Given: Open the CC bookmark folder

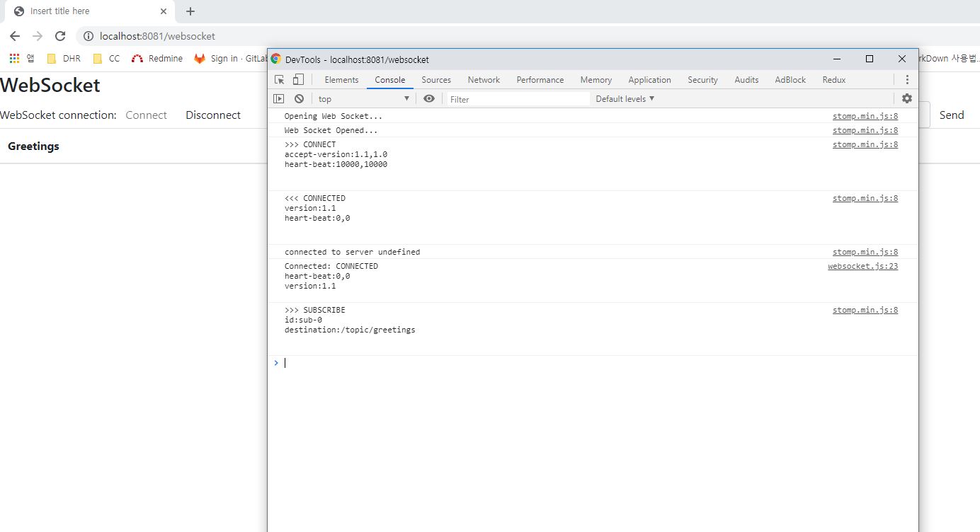Looking at the screenshot, I should pos(106,59).
